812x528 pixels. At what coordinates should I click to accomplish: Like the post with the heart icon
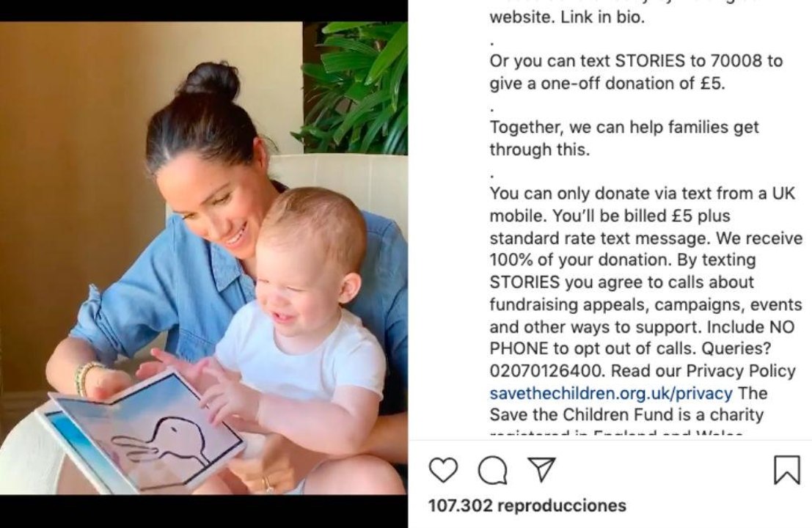coord(443,470)
